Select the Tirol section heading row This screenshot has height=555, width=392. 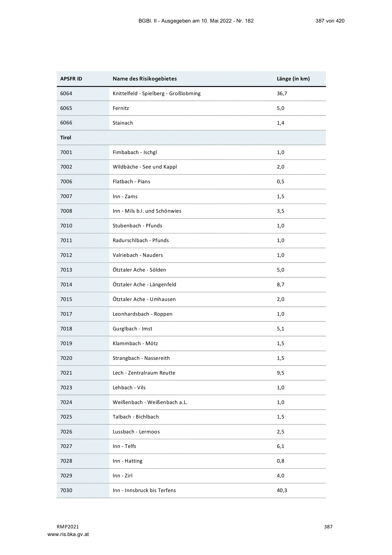[191, 137]
